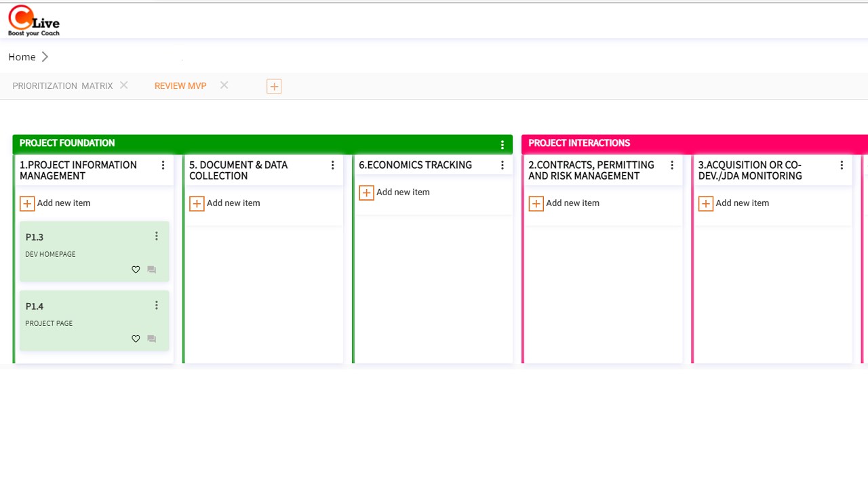This screenshot has height=488, width=868.
Task: Add new item under Economics Tracking
Action: (366, 192)
